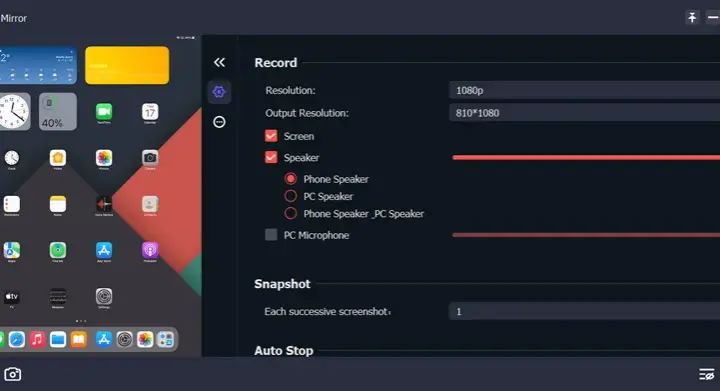Tap the weather widget on the iPad
The width and height of the screenshot is (720, 391).
[38, 65]
